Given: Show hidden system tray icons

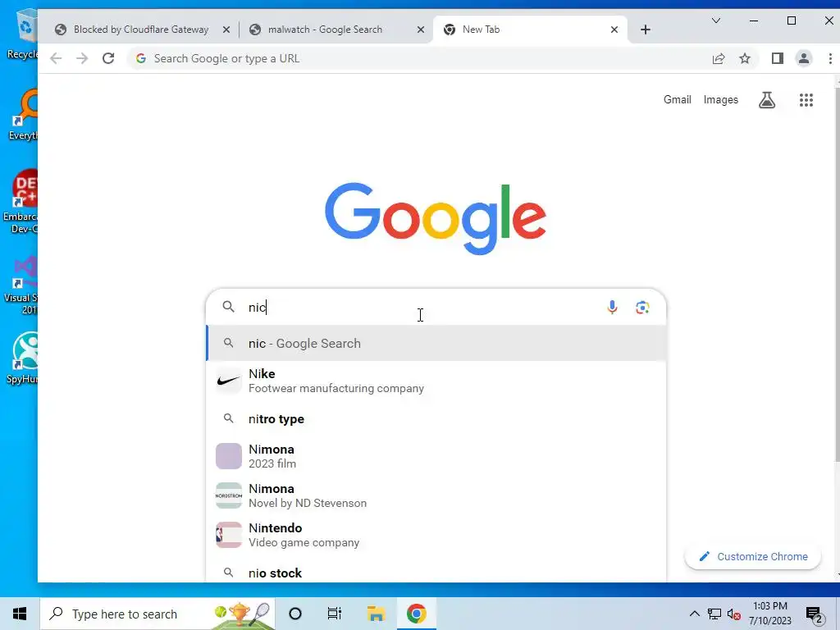Looking at the screenshot, I should point(694,614).
